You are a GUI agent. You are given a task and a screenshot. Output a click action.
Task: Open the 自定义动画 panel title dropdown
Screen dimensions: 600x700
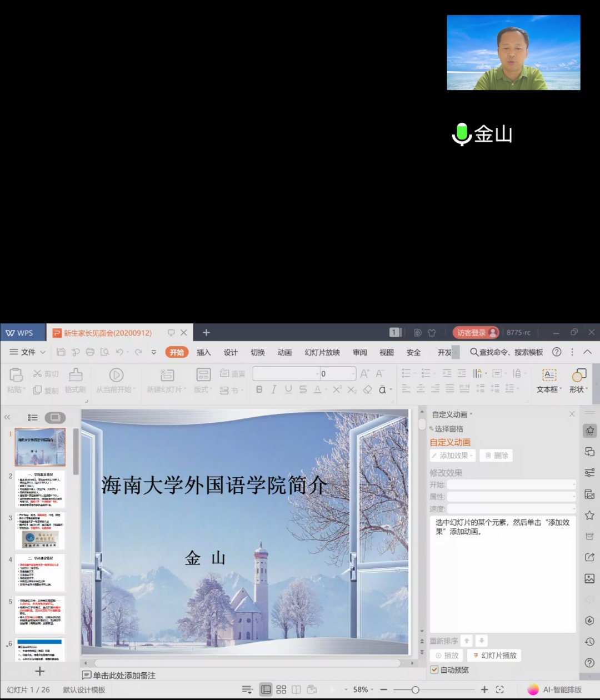point(452,414)
